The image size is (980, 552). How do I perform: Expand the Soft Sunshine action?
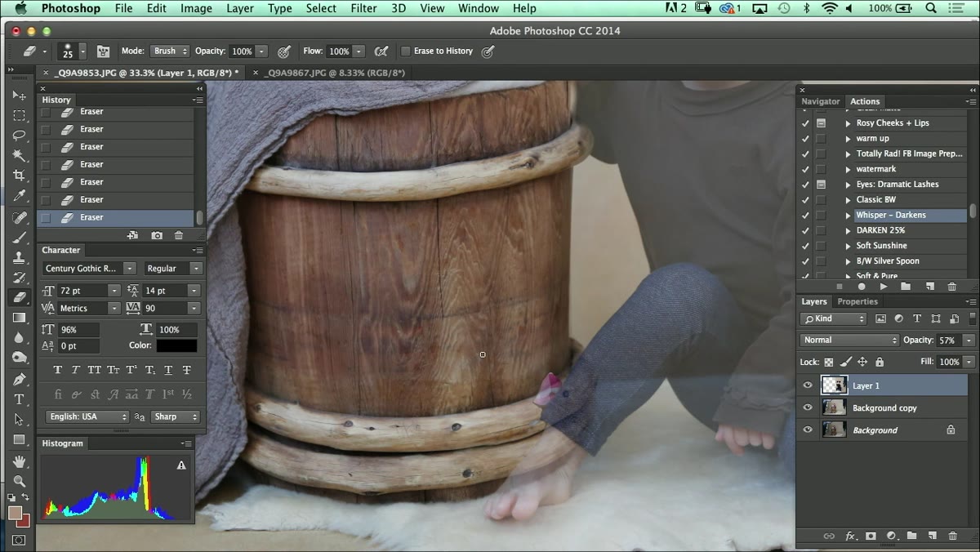point(848,246)
